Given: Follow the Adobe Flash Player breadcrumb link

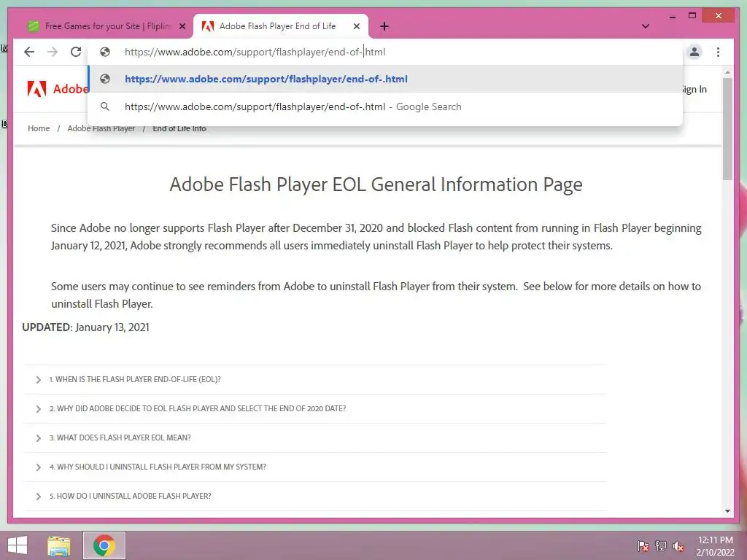Looking at the screenshot, I should (101, 128).
